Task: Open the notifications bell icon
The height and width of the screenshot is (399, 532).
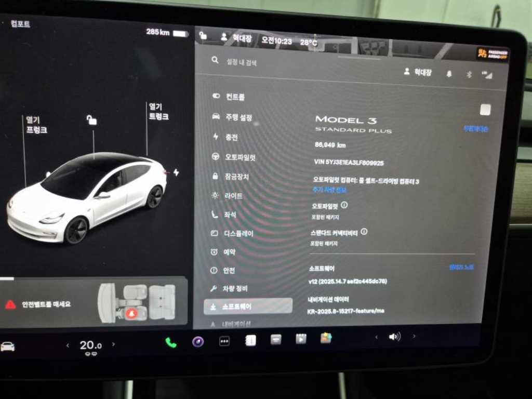Action: [x=449, y=74]
